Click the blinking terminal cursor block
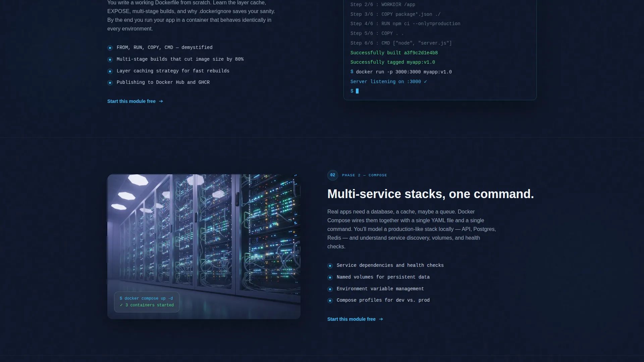The image size is (644, 362). pyautogui.click(x=357, y=91)
